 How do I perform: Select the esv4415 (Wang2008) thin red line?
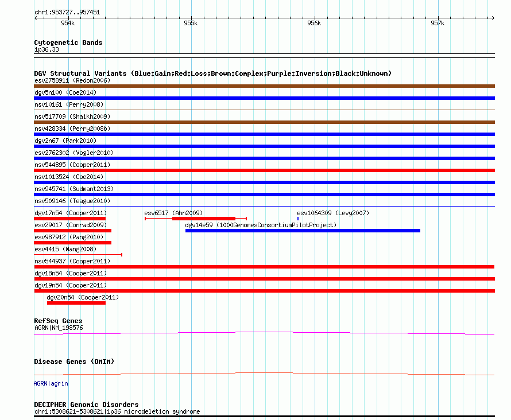78,255
